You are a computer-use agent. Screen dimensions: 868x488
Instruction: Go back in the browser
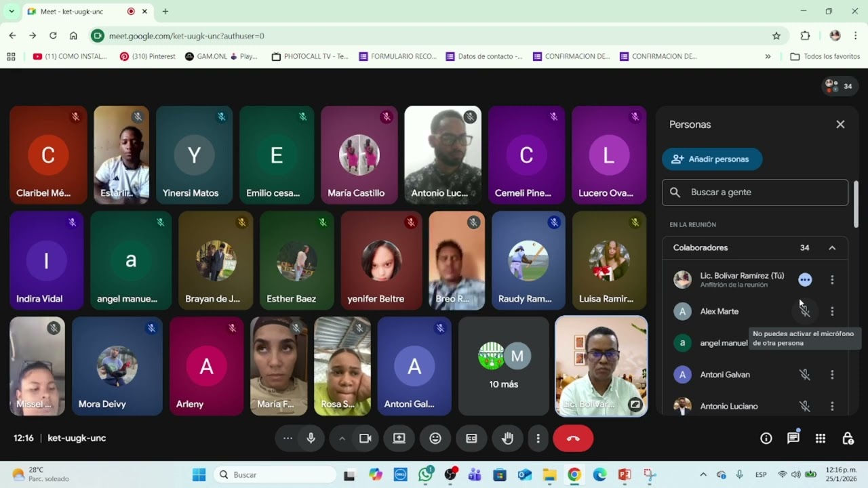12,36
